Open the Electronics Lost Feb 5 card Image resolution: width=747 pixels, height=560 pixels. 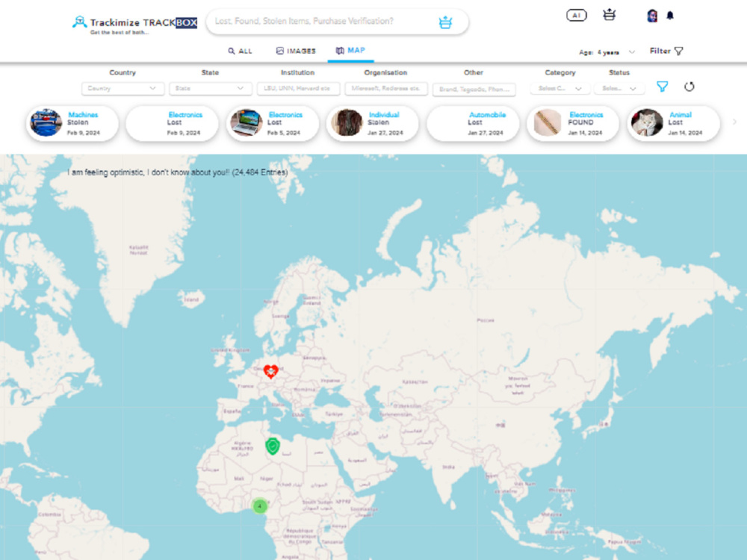(x=273, y=123)
